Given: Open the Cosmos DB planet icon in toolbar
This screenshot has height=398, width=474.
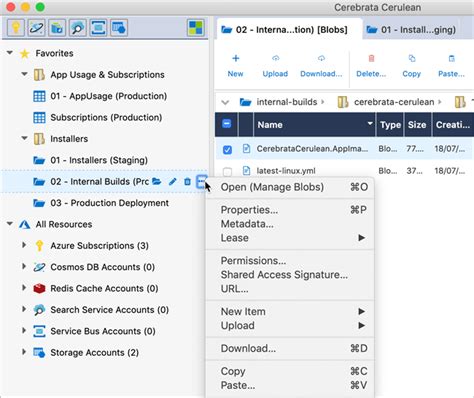Looking at the screenshot, I should [36, 27].
